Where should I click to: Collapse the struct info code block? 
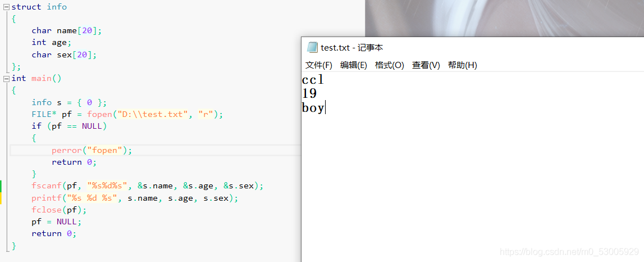6,7
